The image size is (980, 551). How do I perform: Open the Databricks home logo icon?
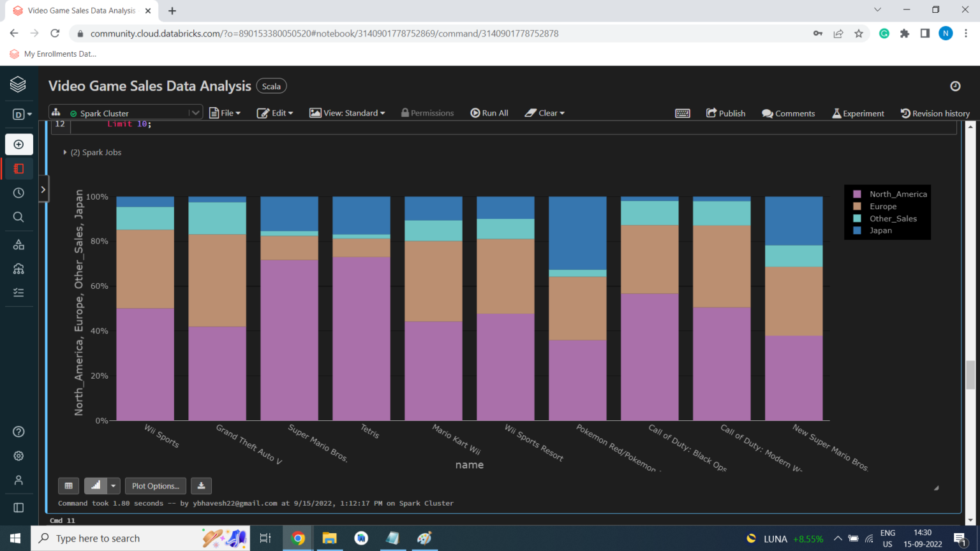(19, 84)
